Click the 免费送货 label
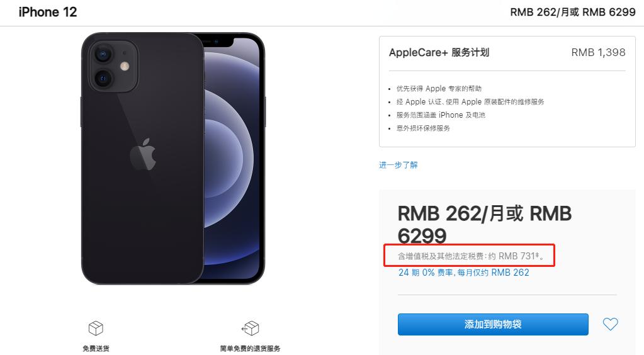This screenshot has height=355, width=644. [96, 349]
